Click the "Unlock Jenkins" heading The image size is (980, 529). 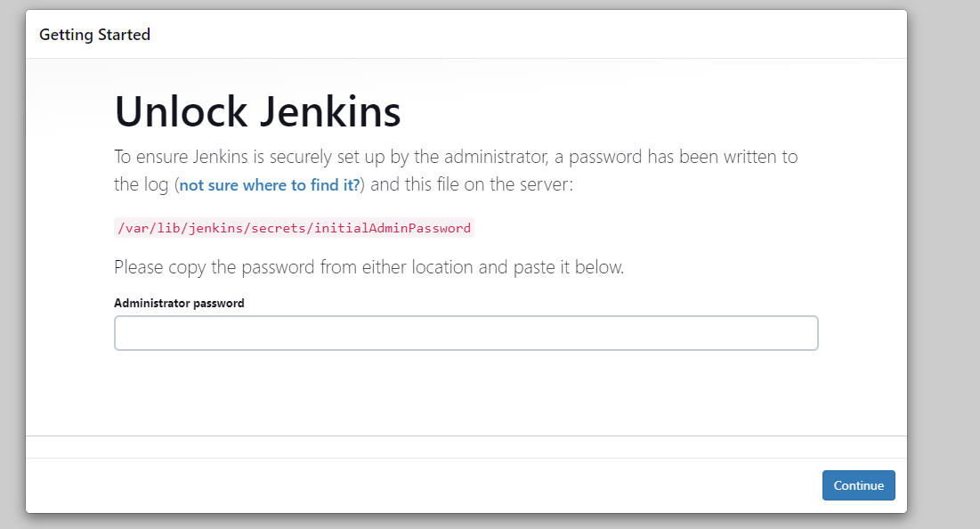click(257, 112)
